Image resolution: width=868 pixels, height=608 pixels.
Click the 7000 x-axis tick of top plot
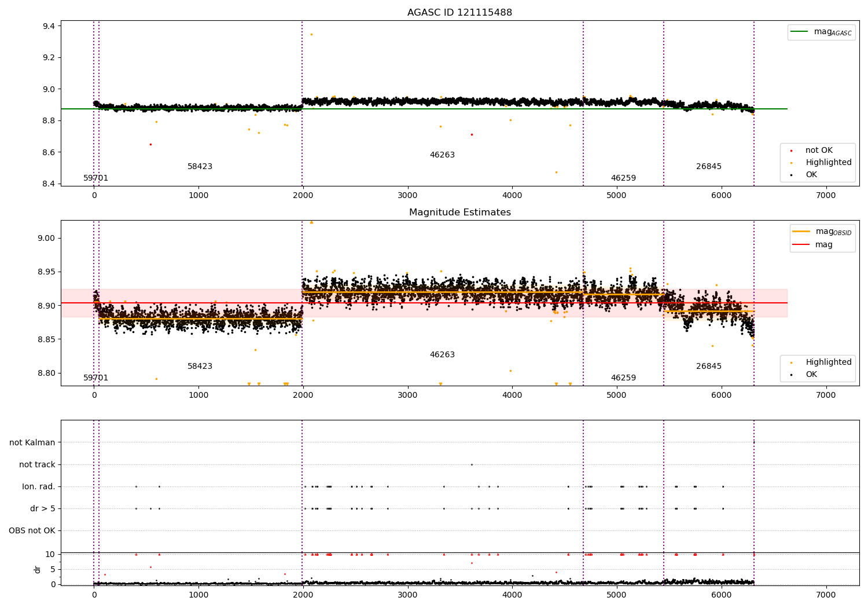[826, 196]
